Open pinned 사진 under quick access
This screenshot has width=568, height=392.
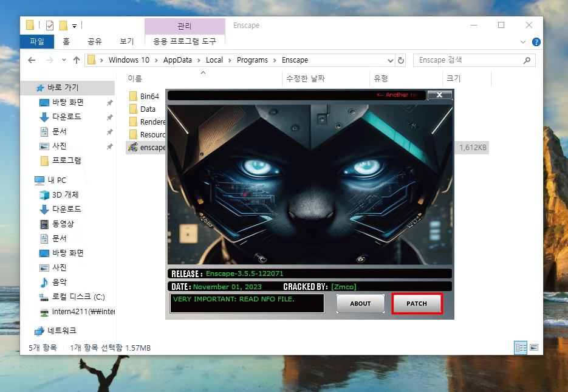pos(59,146)
